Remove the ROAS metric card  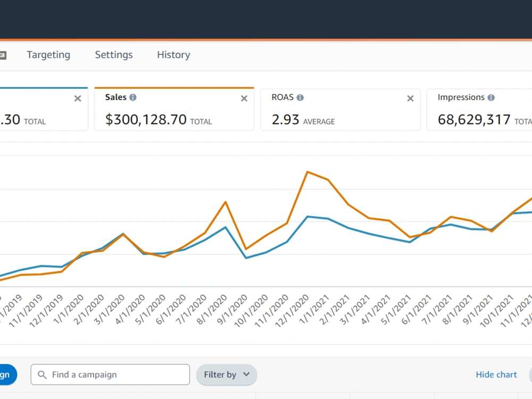pyautogui.click(x=410, y=98)
